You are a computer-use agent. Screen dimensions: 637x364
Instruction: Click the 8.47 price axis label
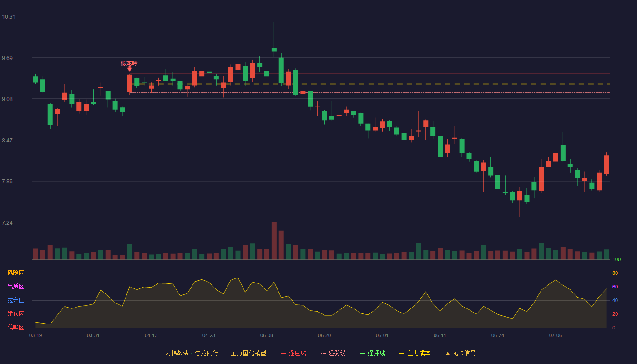tap(7, 141)
